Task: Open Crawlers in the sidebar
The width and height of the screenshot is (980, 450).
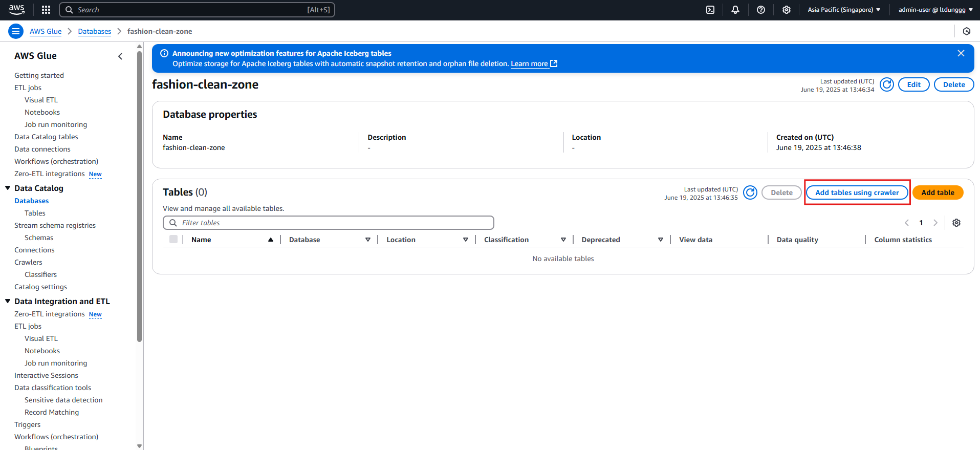Action: coord(29,262)
